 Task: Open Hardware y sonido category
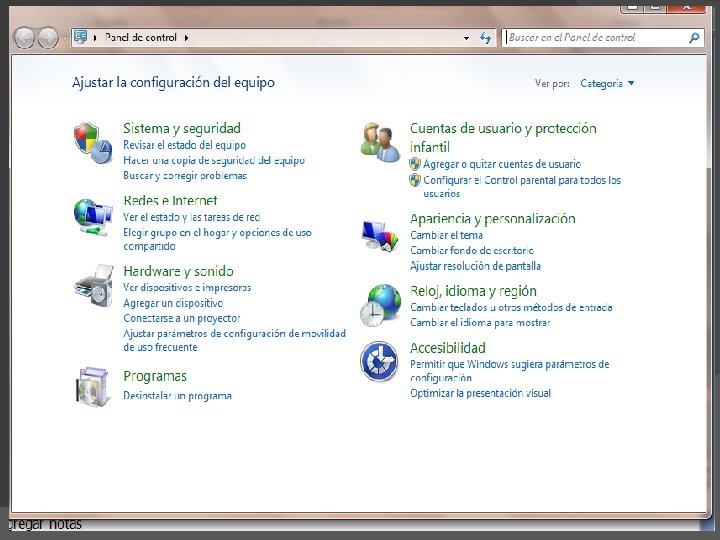click(178, 271)
